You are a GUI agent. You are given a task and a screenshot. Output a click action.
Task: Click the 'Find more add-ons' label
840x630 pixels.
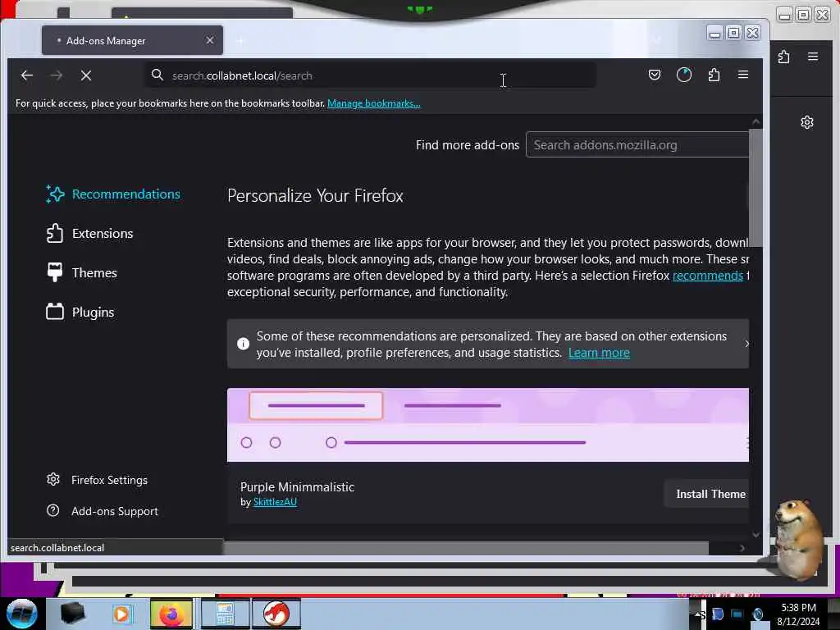point(467,145)
